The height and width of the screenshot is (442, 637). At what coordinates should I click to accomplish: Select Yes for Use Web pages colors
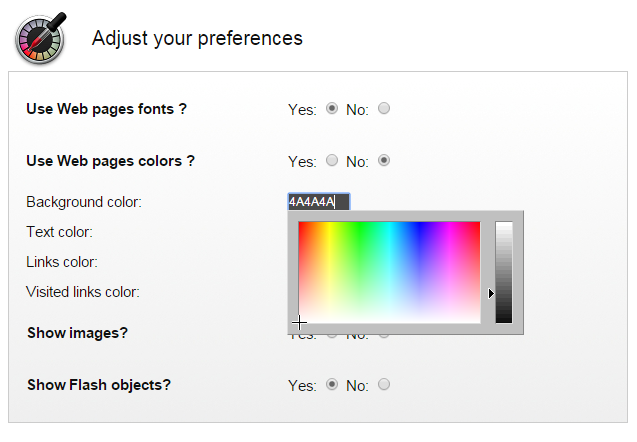point(332,160)
